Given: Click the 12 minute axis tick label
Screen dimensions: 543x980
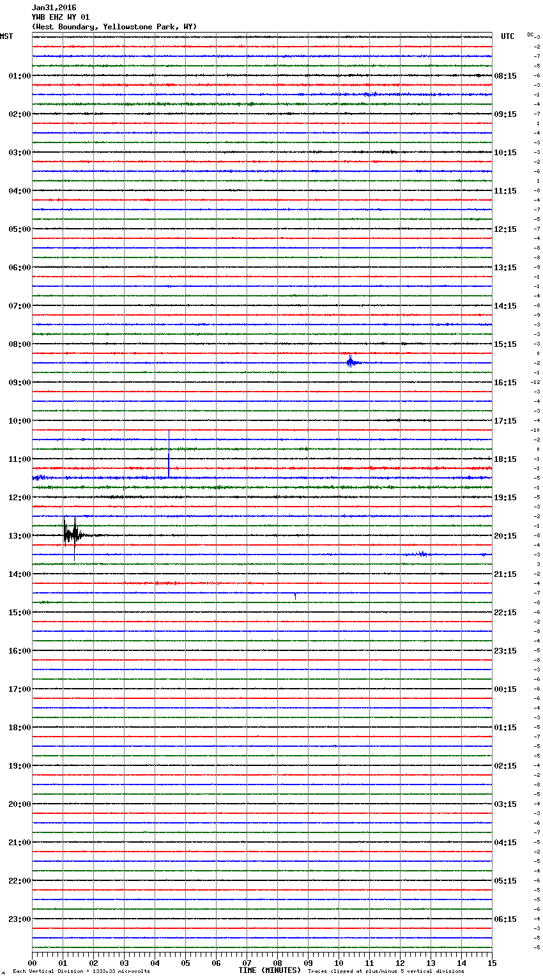Looking at the screenshot, I should tap(400, 963).
